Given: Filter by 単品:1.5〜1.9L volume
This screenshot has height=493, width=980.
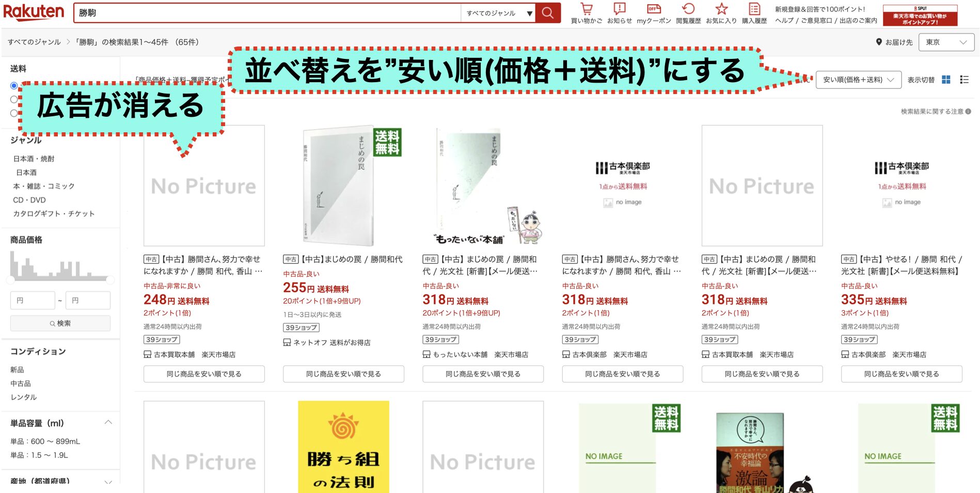Looking at the screenshot, I should [39, 455].
